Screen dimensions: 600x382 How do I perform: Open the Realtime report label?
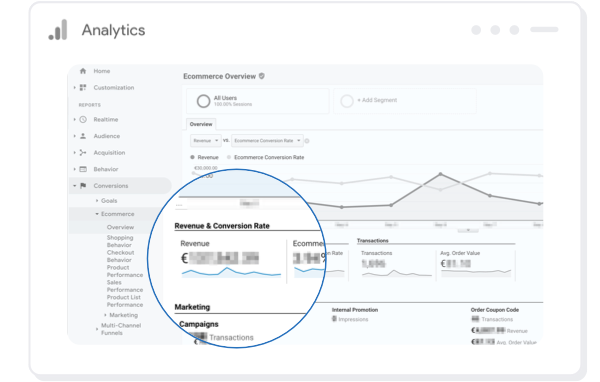(106, 119)
